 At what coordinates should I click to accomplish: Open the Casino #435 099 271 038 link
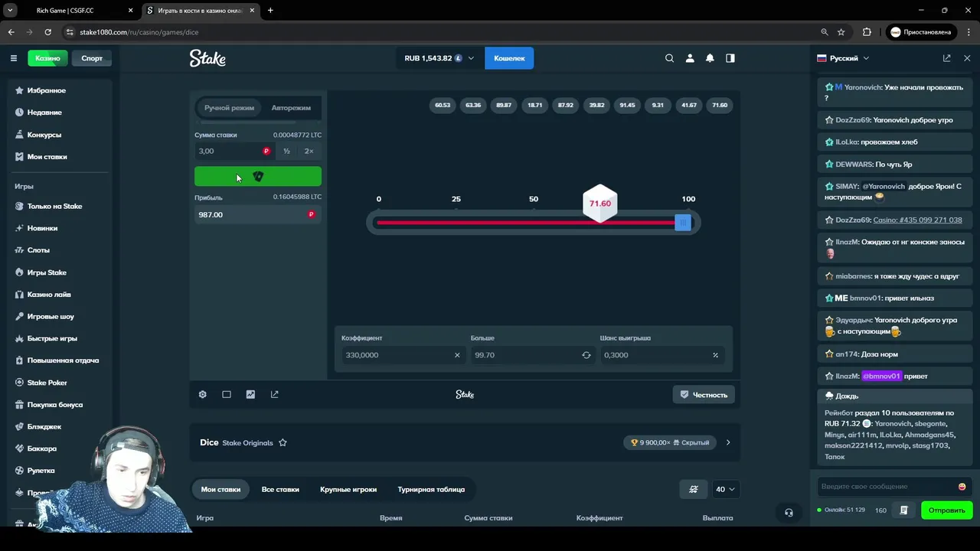(917, 220)
